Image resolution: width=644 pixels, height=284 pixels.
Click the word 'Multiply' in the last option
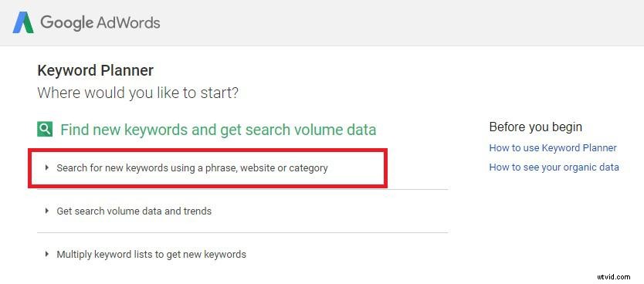74,255
